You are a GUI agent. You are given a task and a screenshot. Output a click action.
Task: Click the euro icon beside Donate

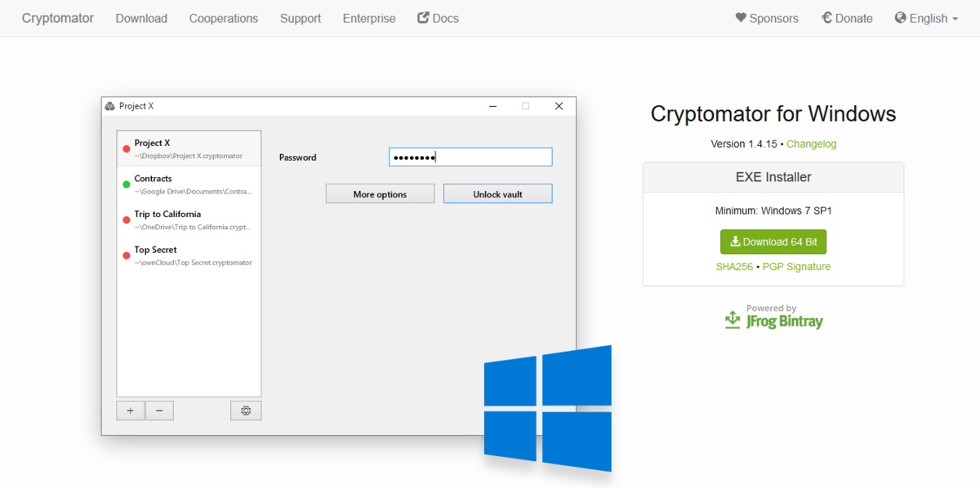pyautogui.click(x=826, y=18)
